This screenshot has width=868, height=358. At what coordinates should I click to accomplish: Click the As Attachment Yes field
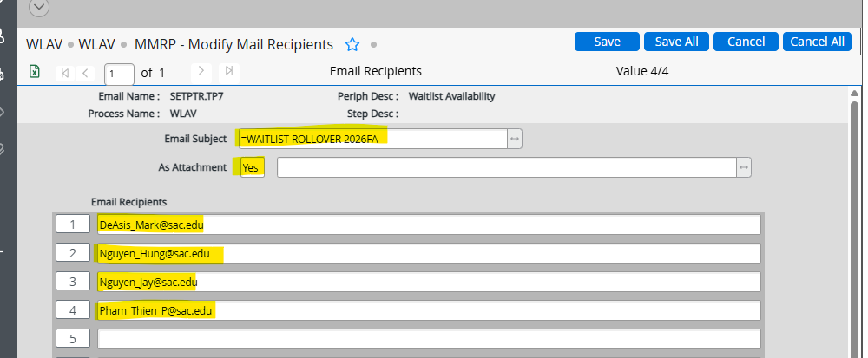[253, 167]
